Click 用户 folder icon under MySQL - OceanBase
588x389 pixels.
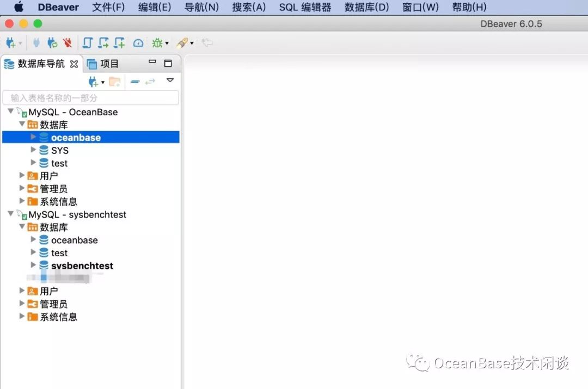33,176
